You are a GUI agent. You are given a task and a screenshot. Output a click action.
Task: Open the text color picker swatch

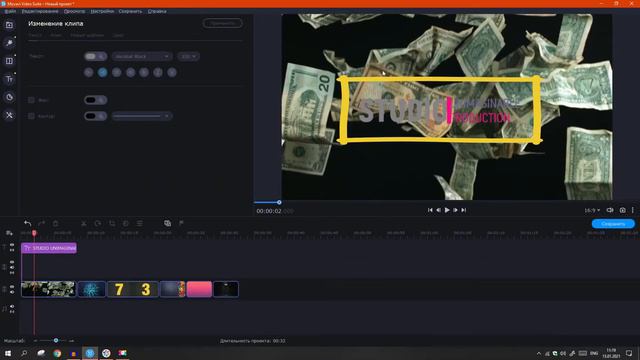[96, 56]
